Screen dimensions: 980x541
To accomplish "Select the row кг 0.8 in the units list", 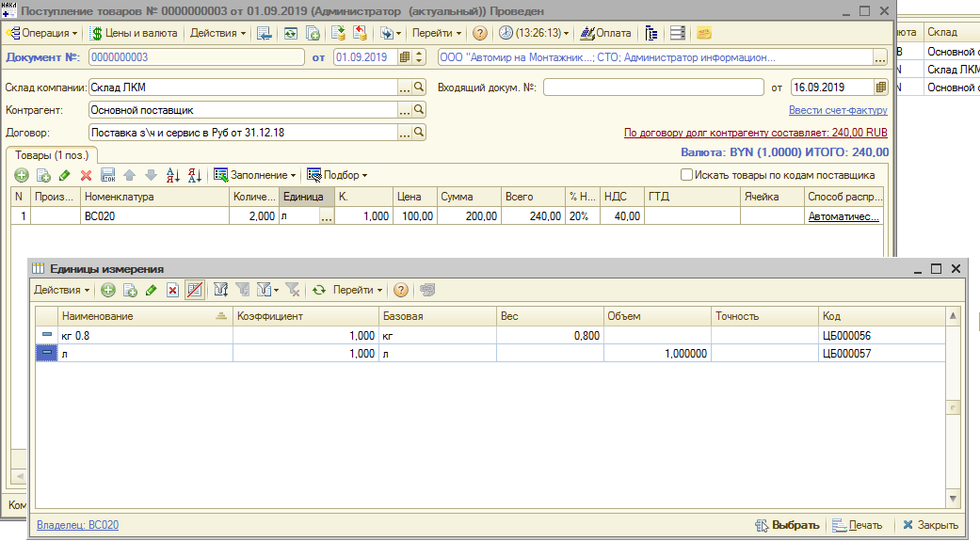I will 490,336.
